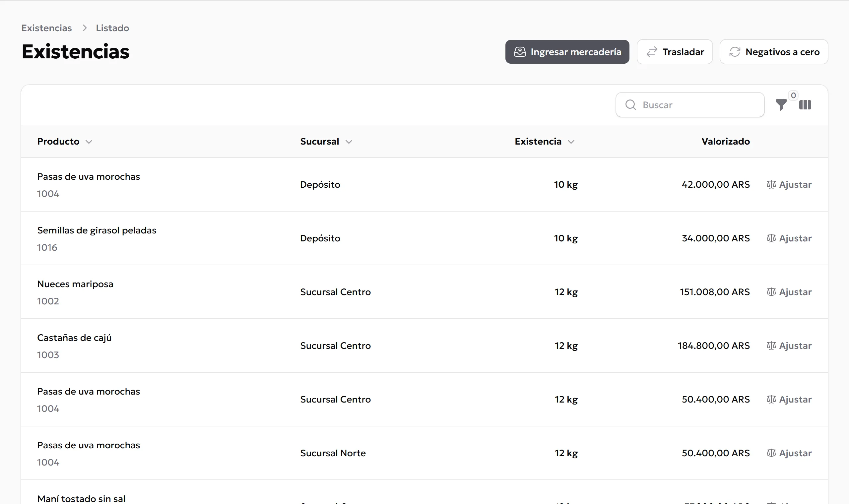Adjust Pasas de uva morochas in Sucursal Centro

(x=789, y=399)
